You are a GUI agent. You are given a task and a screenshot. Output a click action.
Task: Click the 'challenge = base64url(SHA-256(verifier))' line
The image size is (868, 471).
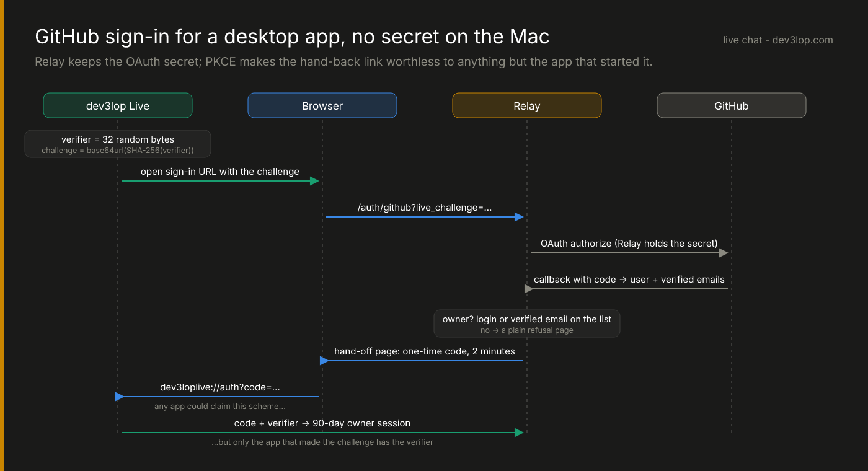coord(118,151)
